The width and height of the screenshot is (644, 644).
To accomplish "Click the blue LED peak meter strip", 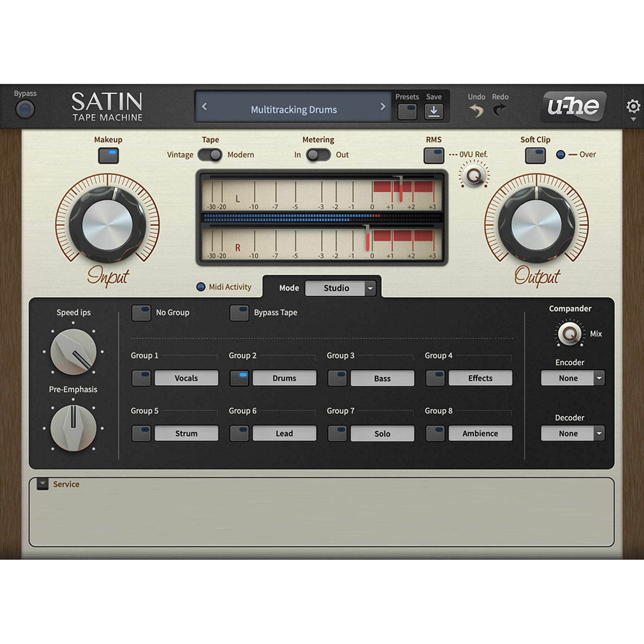I will pyautogui.click(x=322, y=218).
